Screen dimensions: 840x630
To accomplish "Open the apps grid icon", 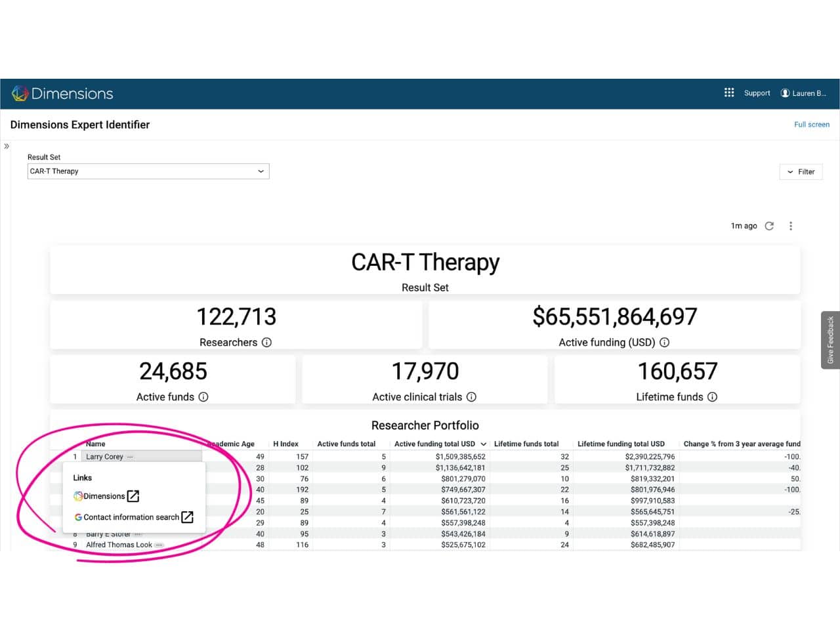I will [x=728, y=93].
